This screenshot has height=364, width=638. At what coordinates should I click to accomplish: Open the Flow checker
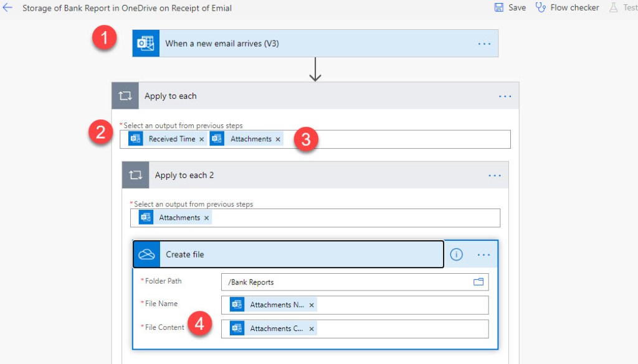[567, 8]
